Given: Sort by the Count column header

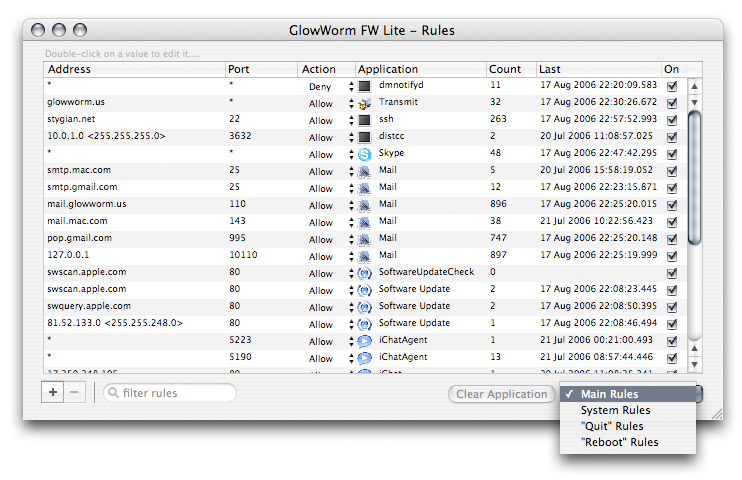Looking at the screenshot, I should click(x=511, y=69).
